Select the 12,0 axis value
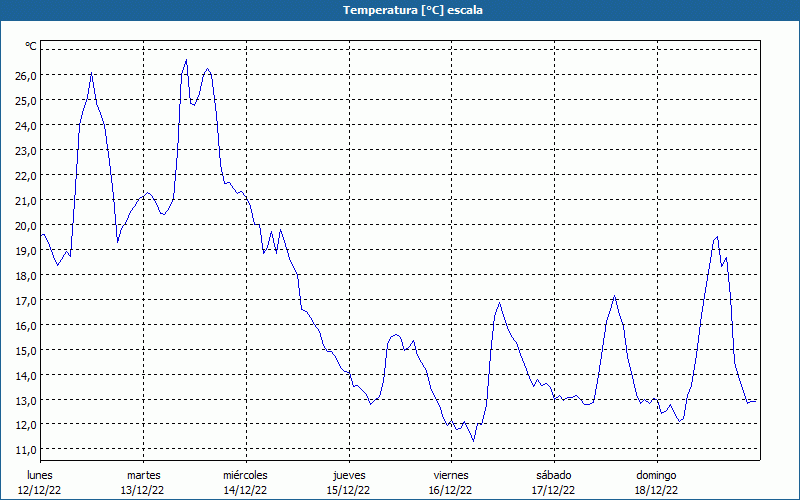Screen dimensions: 800x500 coord(25,425)
